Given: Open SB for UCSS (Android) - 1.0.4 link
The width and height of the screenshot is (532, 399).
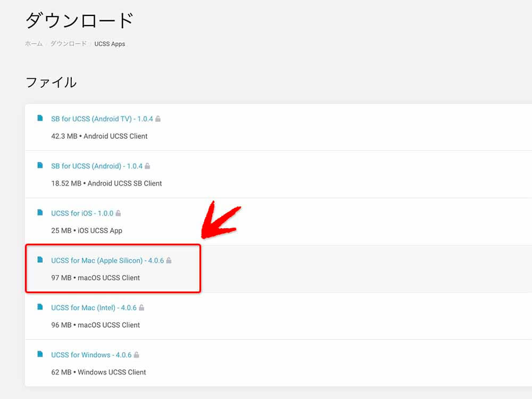Looking at the screenshot, I should pos(96,166).
